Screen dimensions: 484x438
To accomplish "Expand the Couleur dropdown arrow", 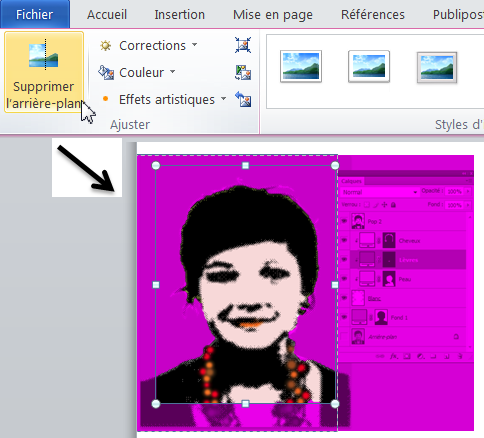I will coord(172,72).
